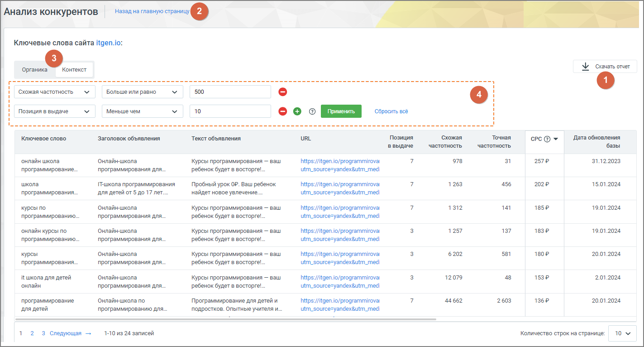Go to page 1 of results
This screenshot has height=347, width=644.
(x=21, y=333)
